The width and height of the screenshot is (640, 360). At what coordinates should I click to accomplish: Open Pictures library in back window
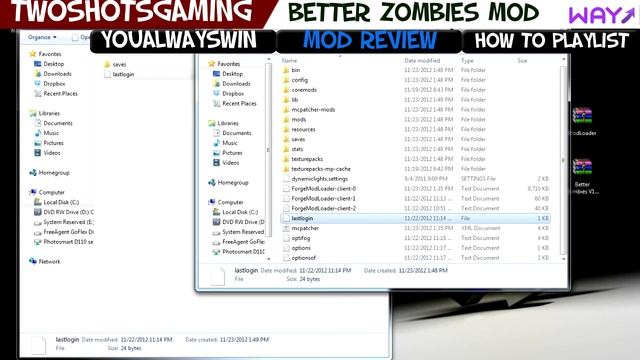pyautogui.click(x=53, y=143)
